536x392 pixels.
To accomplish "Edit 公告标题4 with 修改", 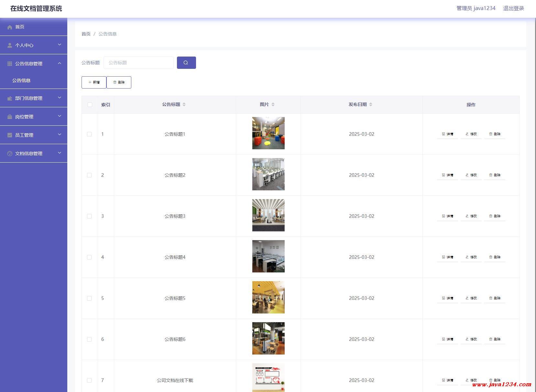I will point(471,257).
